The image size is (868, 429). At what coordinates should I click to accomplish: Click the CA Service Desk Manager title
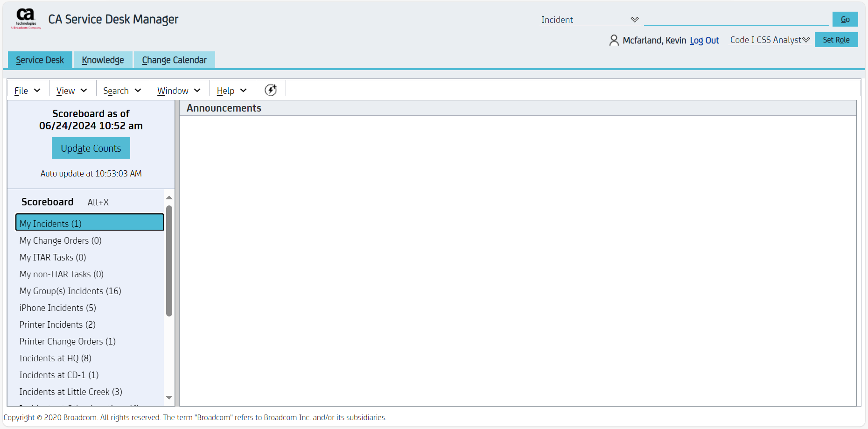pos(113,19)
